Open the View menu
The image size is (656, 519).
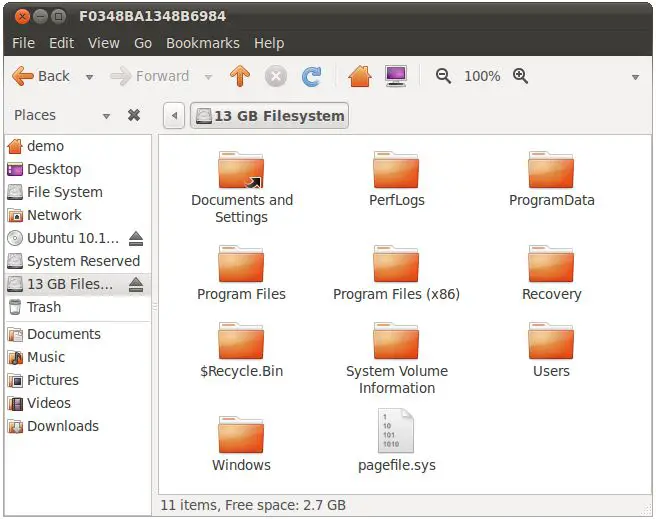tap(103, 43)
